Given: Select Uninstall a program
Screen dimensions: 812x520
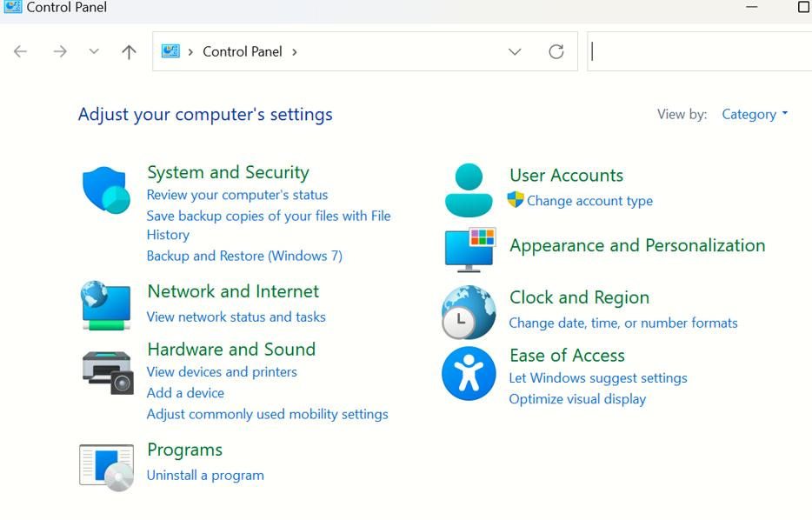Looking at the screenshot, I should point(205,476).
